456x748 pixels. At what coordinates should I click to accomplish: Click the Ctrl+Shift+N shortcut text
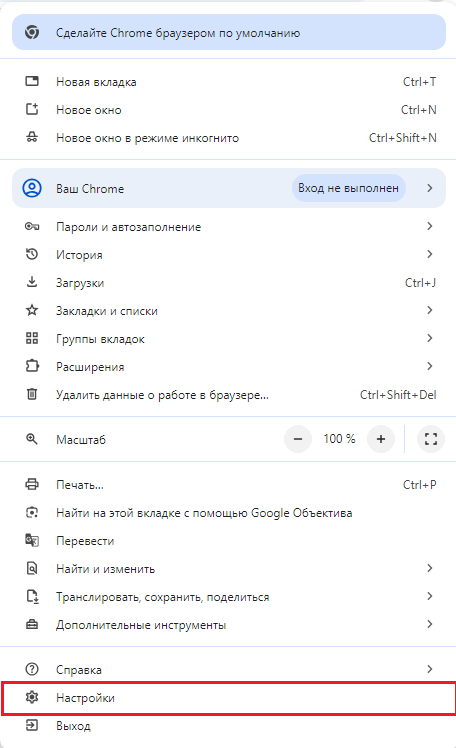(403, 137)
